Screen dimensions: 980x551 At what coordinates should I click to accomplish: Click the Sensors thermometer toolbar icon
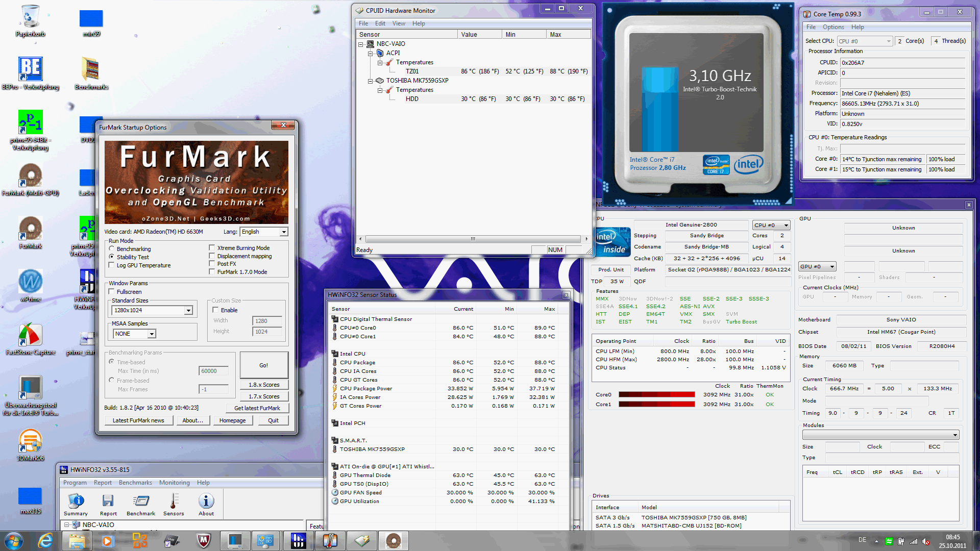(174, 502)
